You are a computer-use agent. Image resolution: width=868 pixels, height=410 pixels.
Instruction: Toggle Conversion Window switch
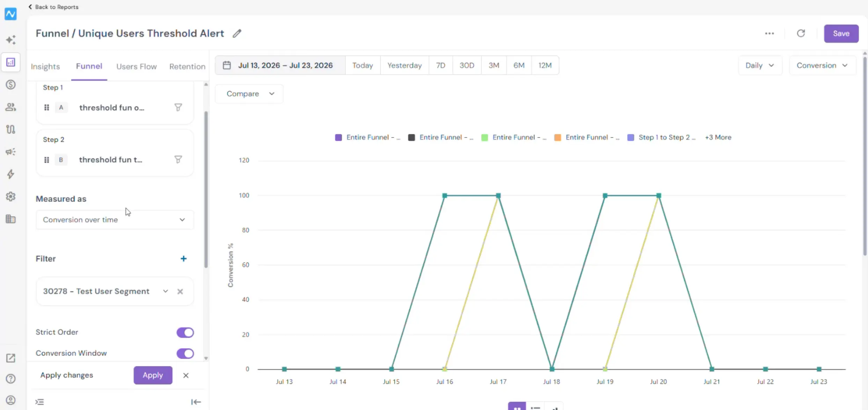pos(185,353)
